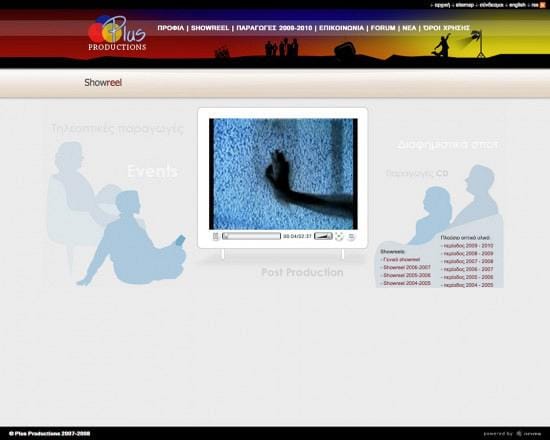Click the Τηλεοπτικές παραγωγές label
The image size is (550, 440).
tap(117, 129)
